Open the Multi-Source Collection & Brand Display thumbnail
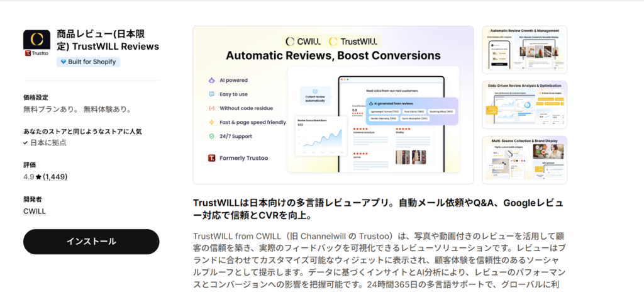Image resolution: width=644 pixels, height=292 pixels. (x=524, y=159)
